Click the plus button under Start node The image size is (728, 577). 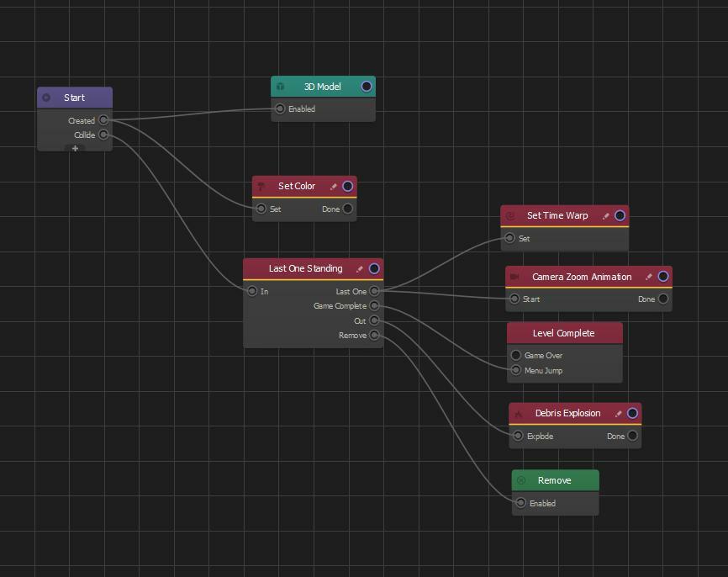pyautogui.click(x=75, y=148)
